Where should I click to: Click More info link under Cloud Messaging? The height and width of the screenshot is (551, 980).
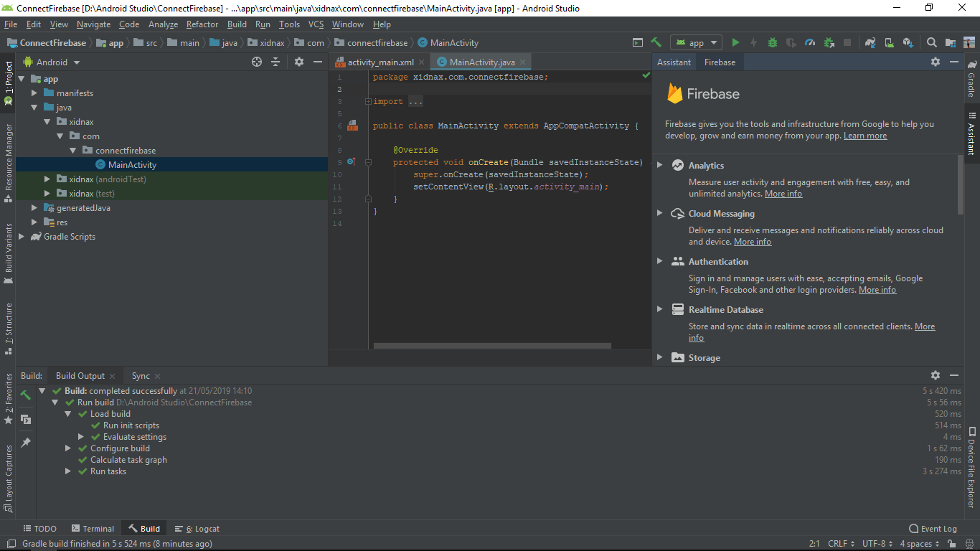pyautogui.click(x=753, y=242)
